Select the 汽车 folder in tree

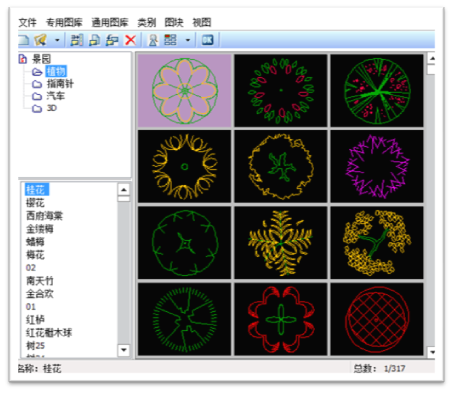click(x=56, y=96)
